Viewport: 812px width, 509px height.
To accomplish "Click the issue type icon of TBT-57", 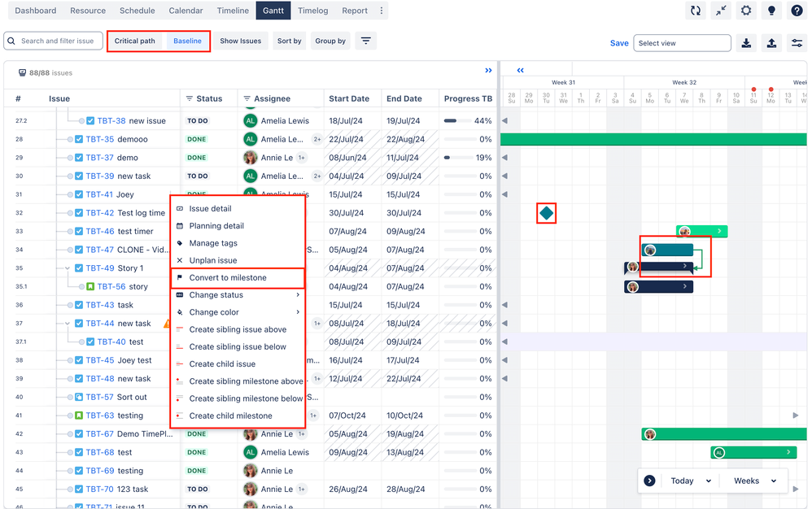I will (x=79, y=397).
